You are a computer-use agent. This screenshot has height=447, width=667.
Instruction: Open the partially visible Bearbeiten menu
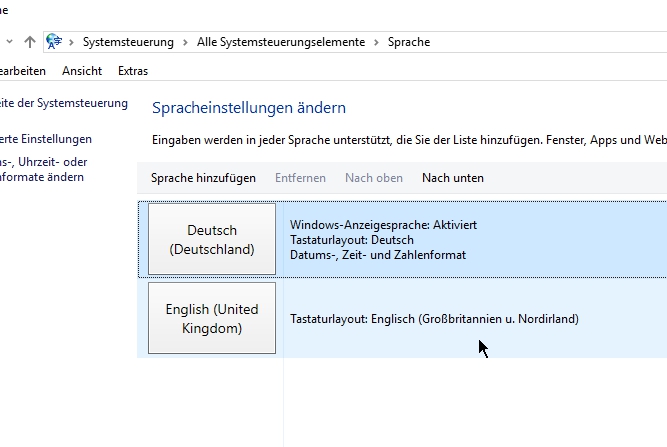click(x=23, y=71)
